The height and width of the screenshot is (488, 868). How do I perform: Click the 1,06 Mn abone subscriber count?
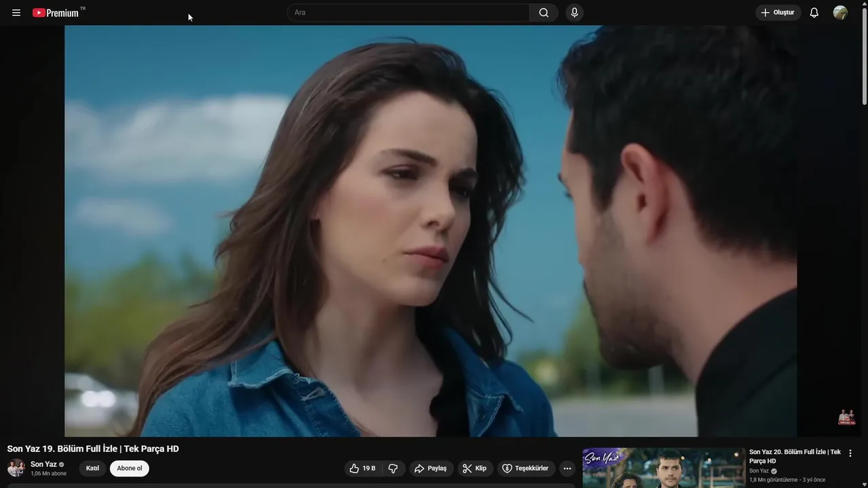tap(48, 474)
